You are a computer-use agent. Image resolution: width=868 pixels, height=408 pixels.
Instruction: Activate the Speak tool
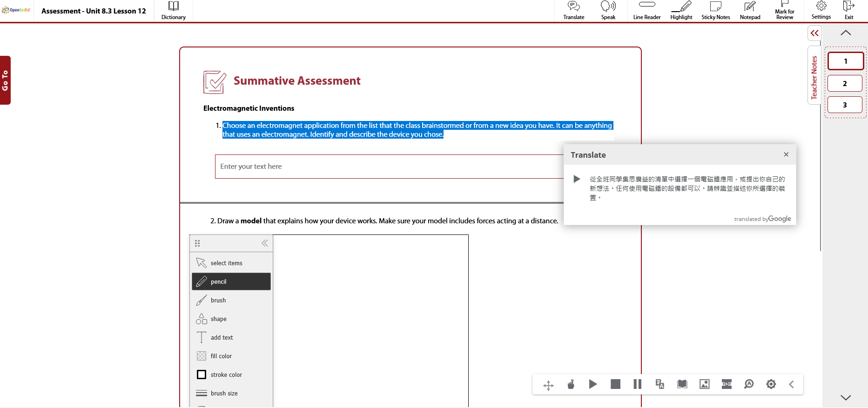(x=608, y=11)
